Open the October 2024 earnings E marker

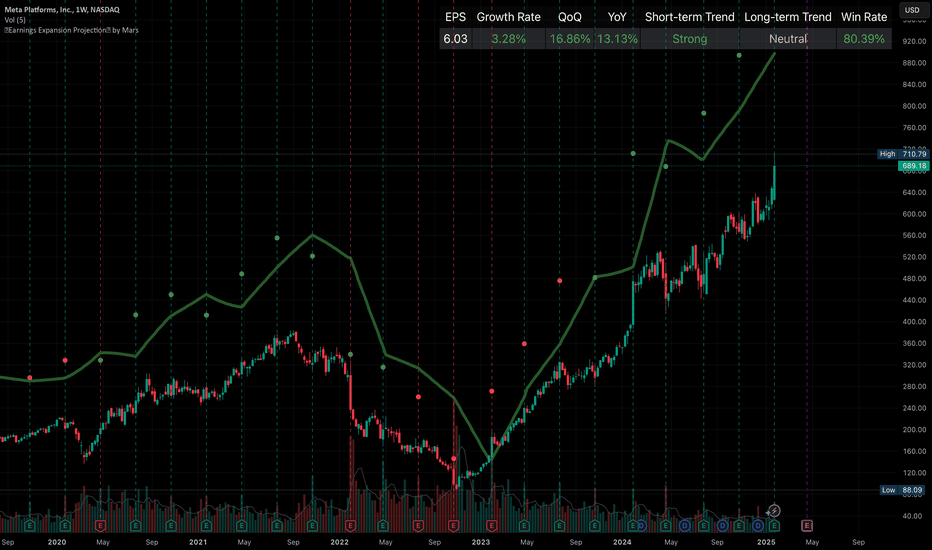(739, 526)
